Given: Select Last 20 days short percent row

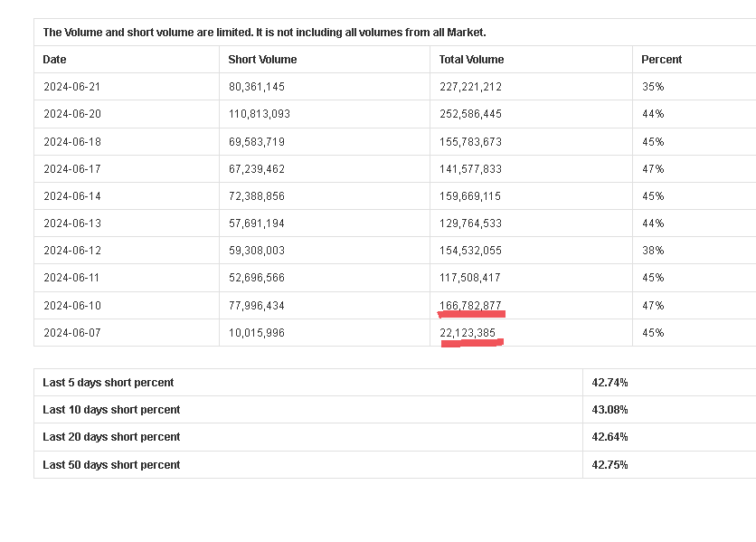Looking at the screenshot, I should coord(395,437).
